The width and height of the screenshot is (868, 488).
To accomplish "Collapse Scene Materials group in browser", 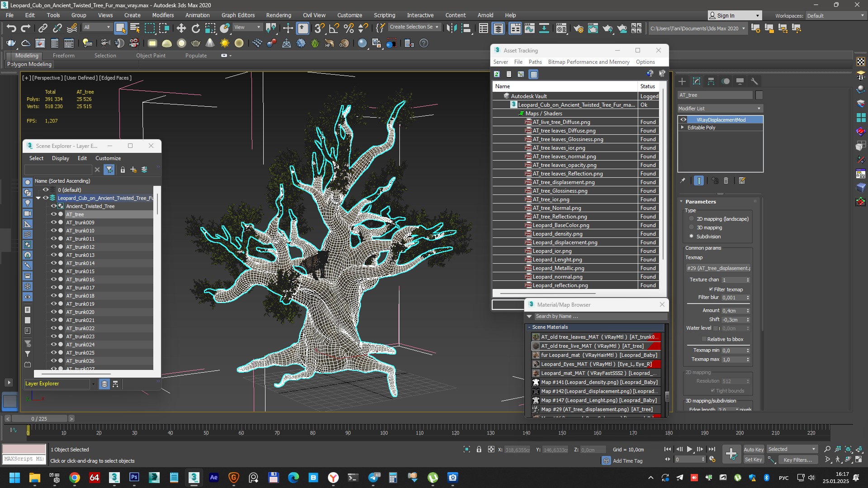I will click(x=529, y=327).
